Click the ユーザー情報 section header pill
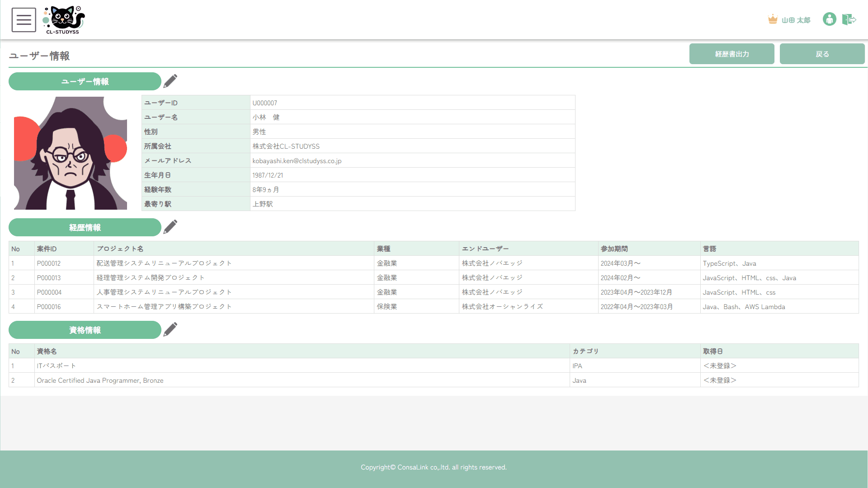 [85, 81]
